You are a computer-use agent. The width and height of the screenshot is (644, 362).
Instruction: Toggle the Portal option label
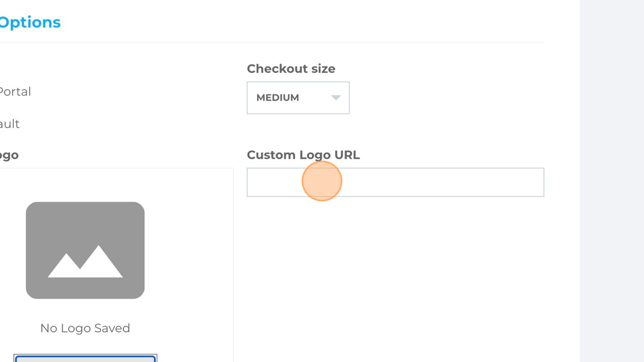pyautogui.click(x=15, y=91)
